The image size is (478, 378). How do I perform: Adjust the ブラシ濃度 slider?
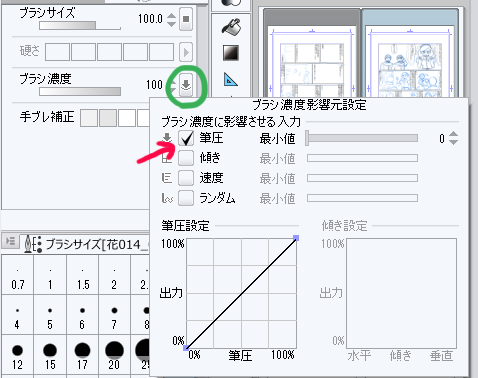coord(80,91)
